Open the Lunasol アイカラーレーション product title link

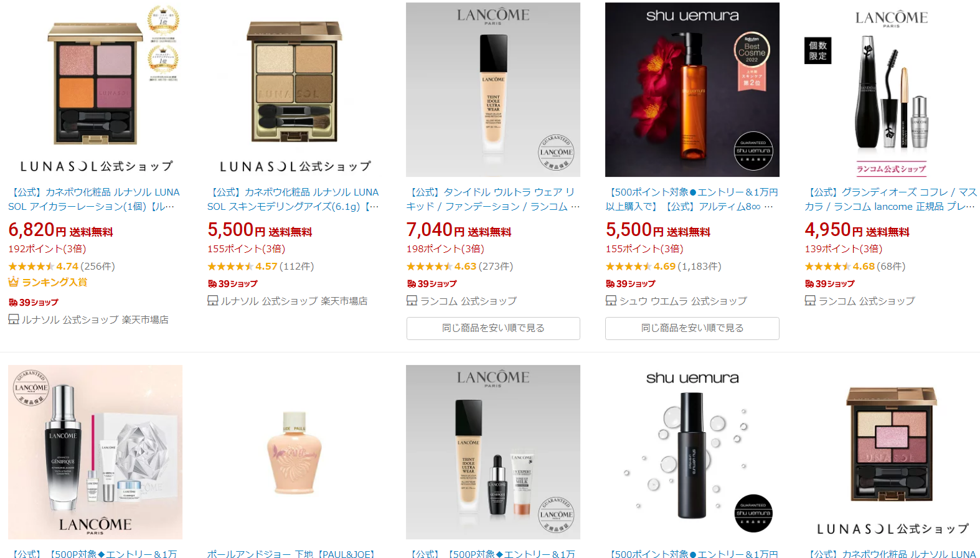pyautogui.click(x=94, y=199)
